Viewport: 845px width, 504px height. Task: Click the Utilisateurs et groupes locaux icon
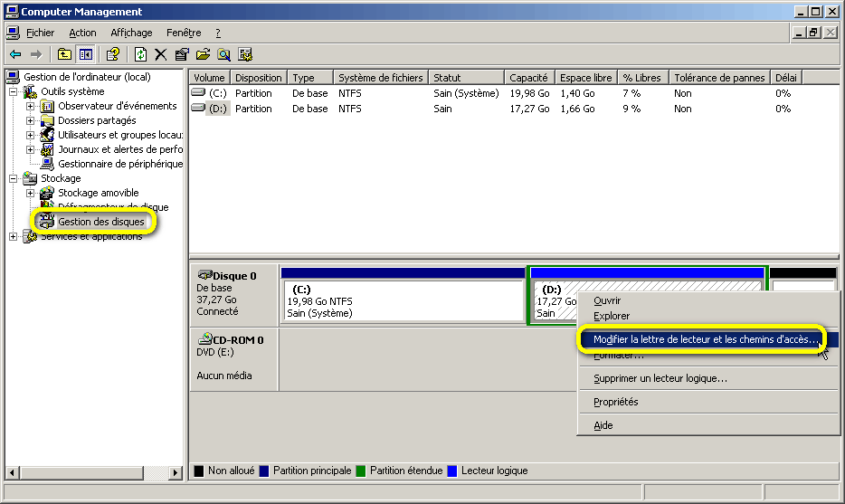click(x=47, y=135)
